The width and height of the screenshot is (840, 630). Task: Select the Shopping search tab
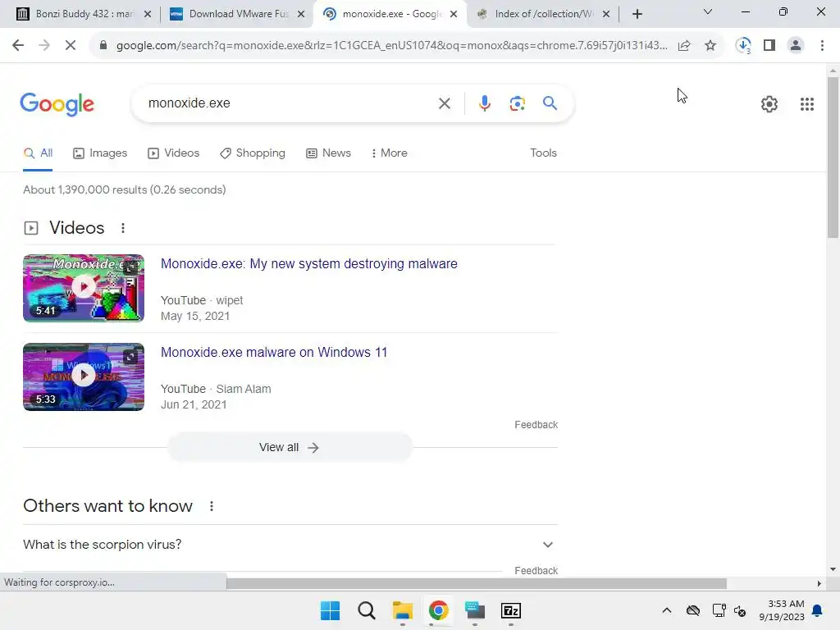(253, 153)
